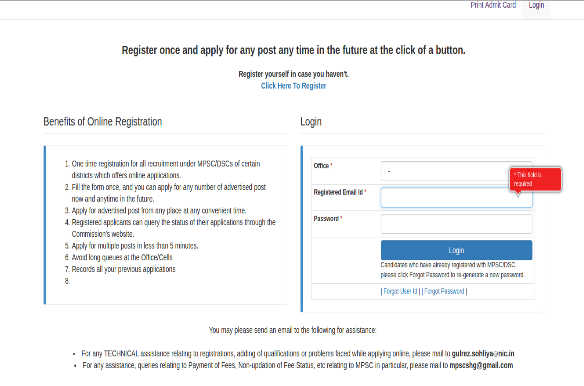The width and height of the screenshot is (584, 386).
Task: Open Print Admit Card in top navigation
Action: click(493, 5)
